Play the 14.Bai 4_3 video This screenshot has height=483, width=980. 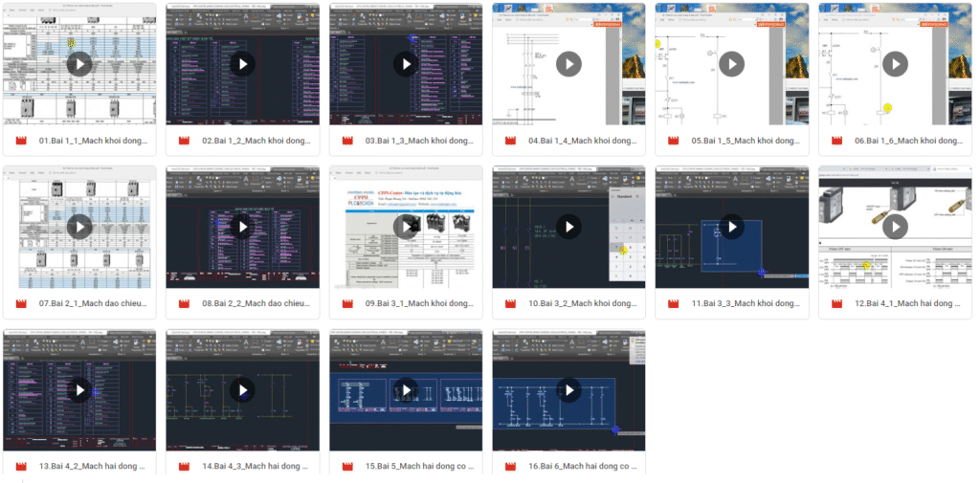[x=243, y=390]
